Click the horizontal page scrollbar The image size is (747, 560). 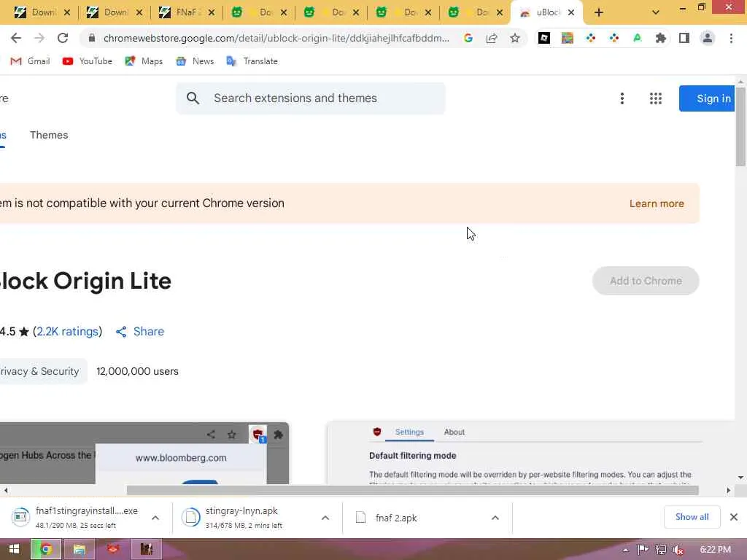(x=413, y=491)
